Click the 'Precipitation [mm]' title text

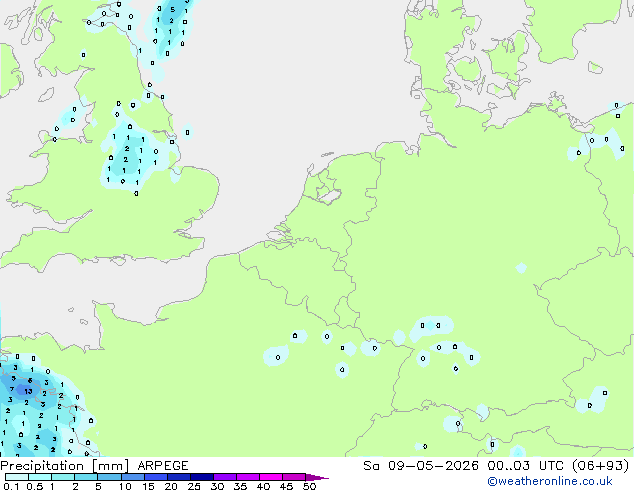coord(65,466)
